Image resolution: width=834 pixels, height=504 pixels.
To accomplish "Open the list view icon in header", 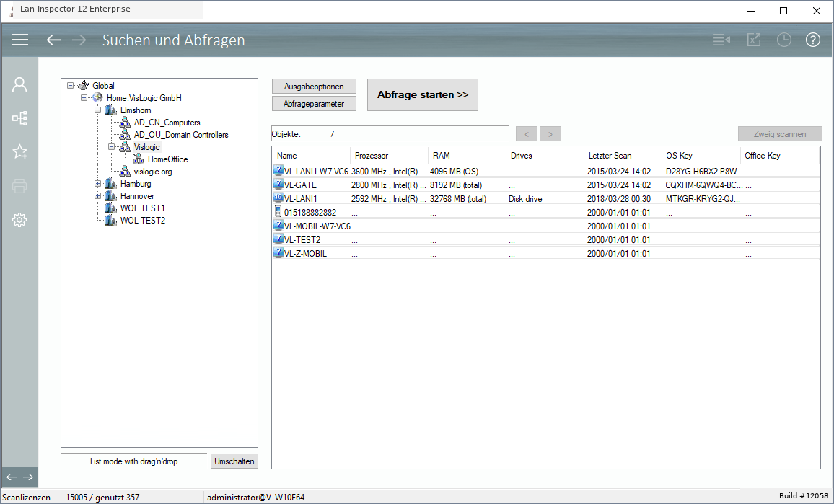I will tap(721, 40).
